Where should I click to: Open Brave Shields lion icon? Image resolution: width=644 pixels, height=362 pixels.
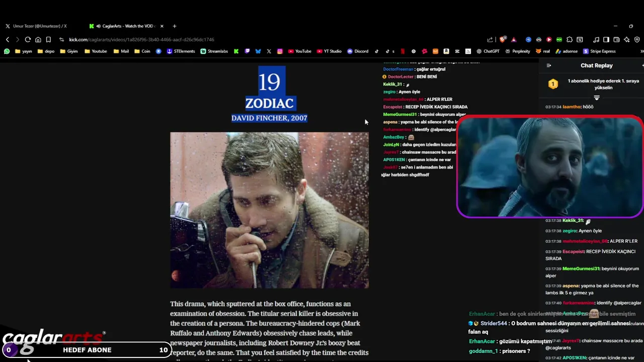coord(502,39)
